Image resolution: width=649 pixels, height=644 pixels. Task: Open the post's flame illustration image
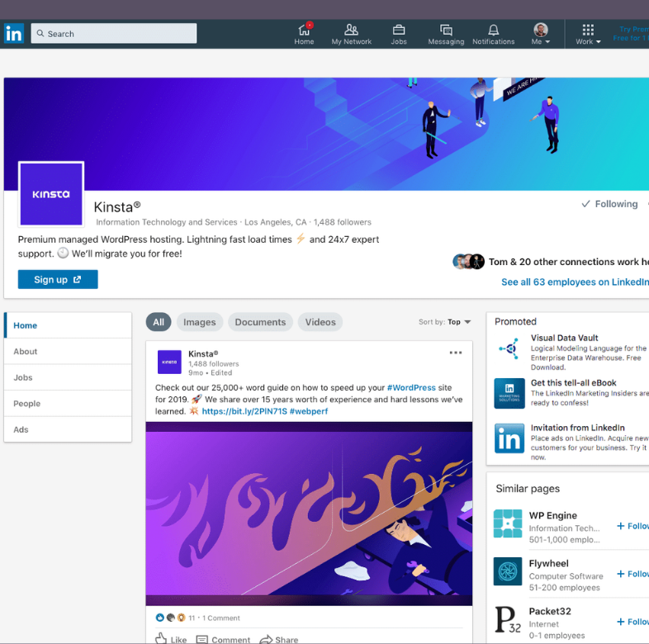[309, 514]
